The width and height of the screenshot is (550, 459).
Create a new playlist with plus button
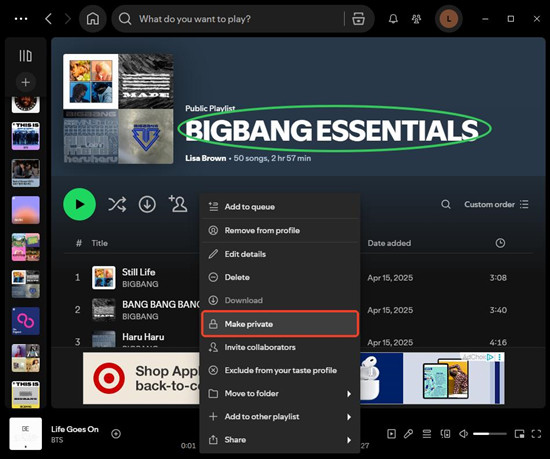[x=25, y=82]
